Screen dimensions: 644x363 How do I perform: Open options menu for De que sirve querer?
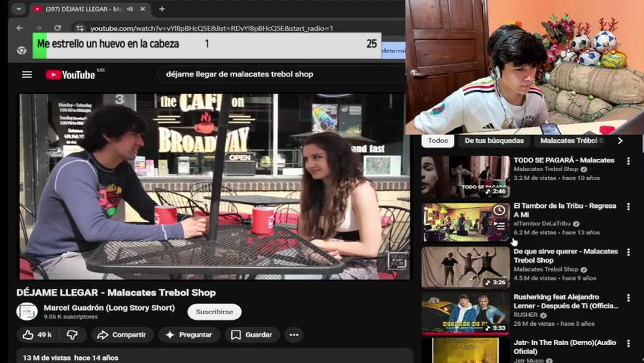(628, 252)
